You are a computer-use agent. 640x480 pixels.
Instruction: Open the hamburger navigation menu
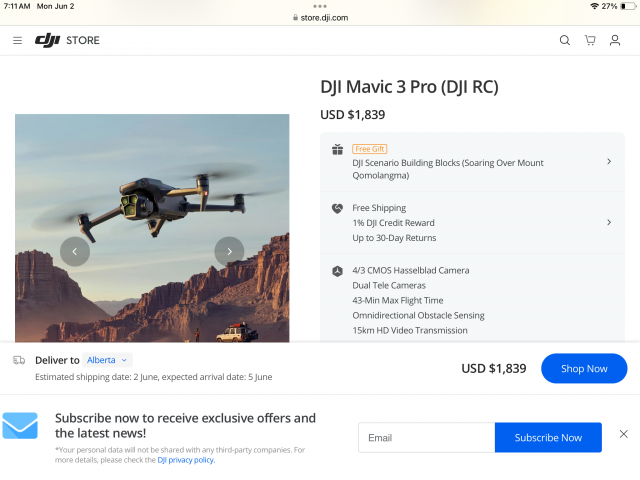pyautogui.click(x=17, y=40)
